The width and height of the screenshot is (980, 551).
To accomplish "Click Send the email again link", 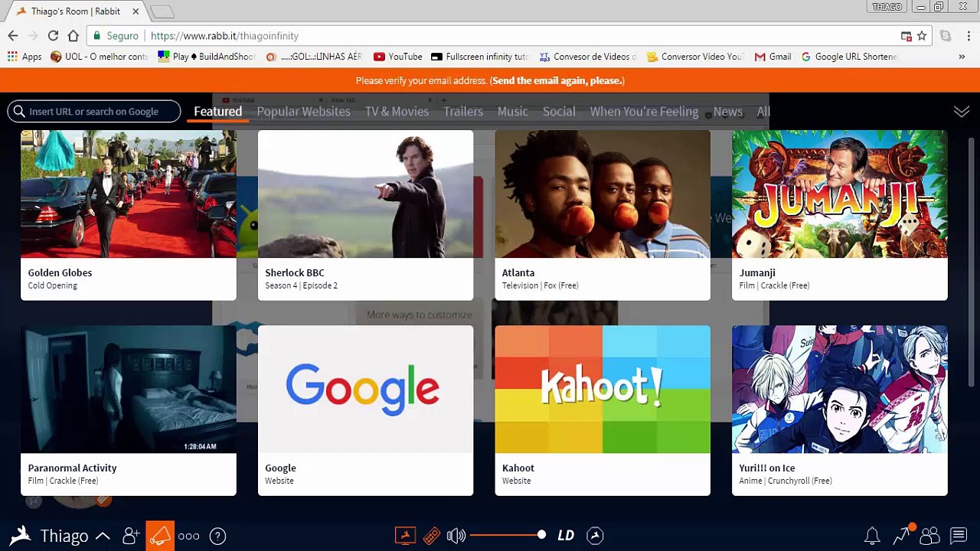I will (x=557, y=80).
